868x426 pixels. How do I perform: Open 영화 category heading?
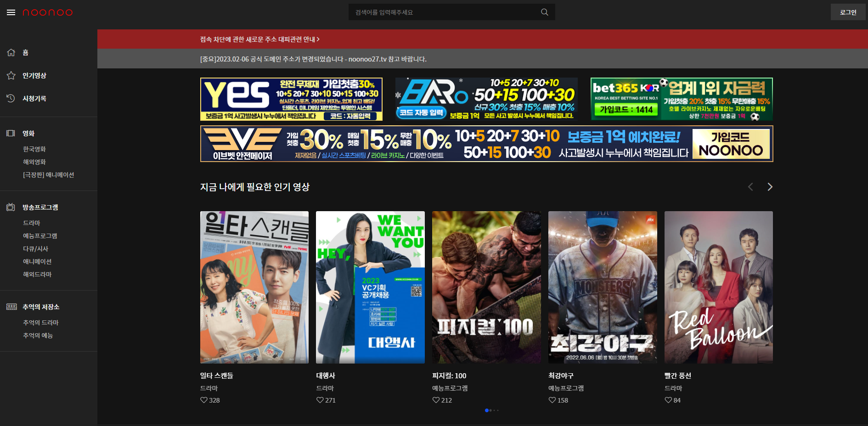click(x=28, y=133)
